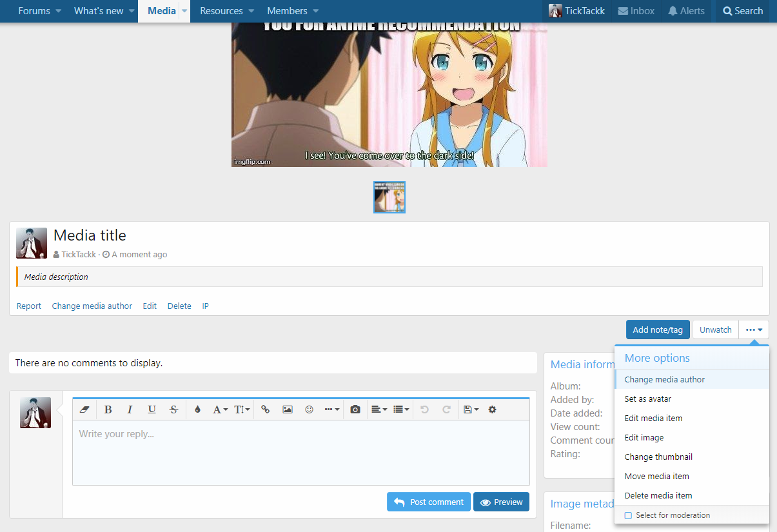The height and width of the screenshot is (532, 777).
Task: Open the smilies emoji picker
Action: [309, 409]
